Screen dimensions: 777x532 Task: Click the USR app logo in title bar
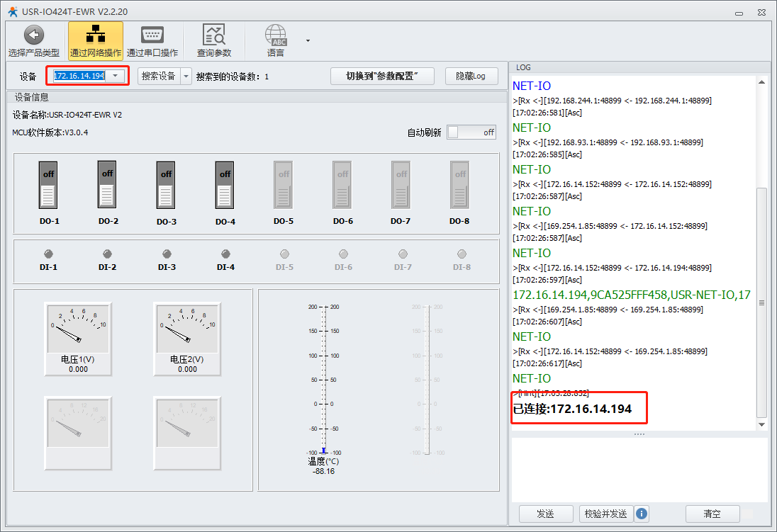[x=13, y=11]
